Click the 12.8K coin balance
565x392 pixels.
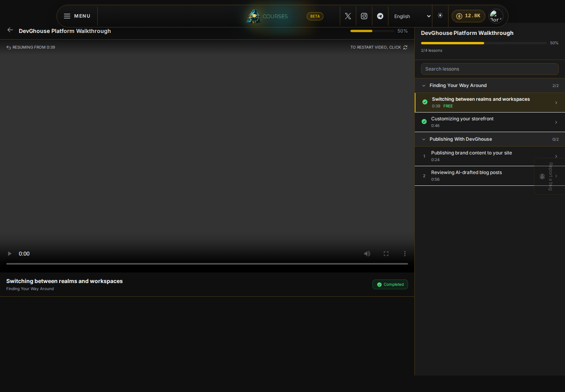468,16
